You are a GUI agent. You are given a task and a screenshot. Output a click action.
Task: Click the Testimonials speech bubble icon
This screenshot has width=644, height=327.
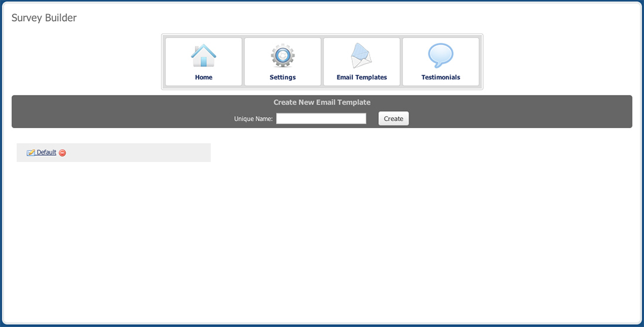[440, 56]
